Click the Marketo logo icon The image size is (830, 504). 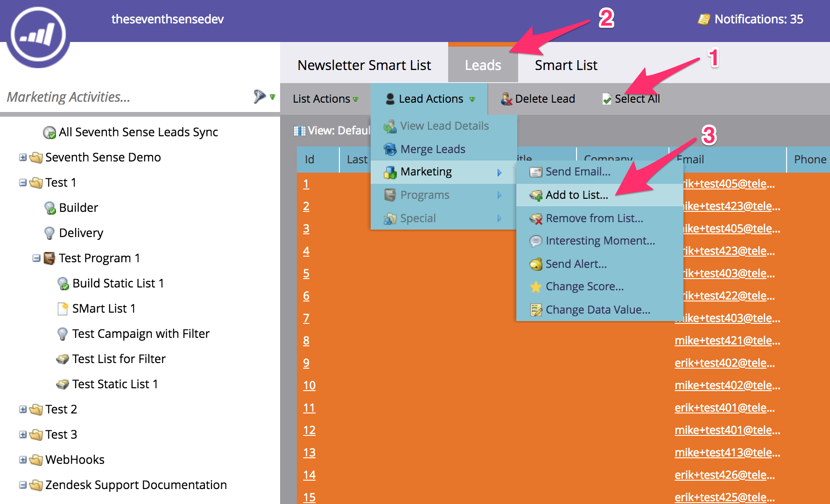[x=38, y=35]
